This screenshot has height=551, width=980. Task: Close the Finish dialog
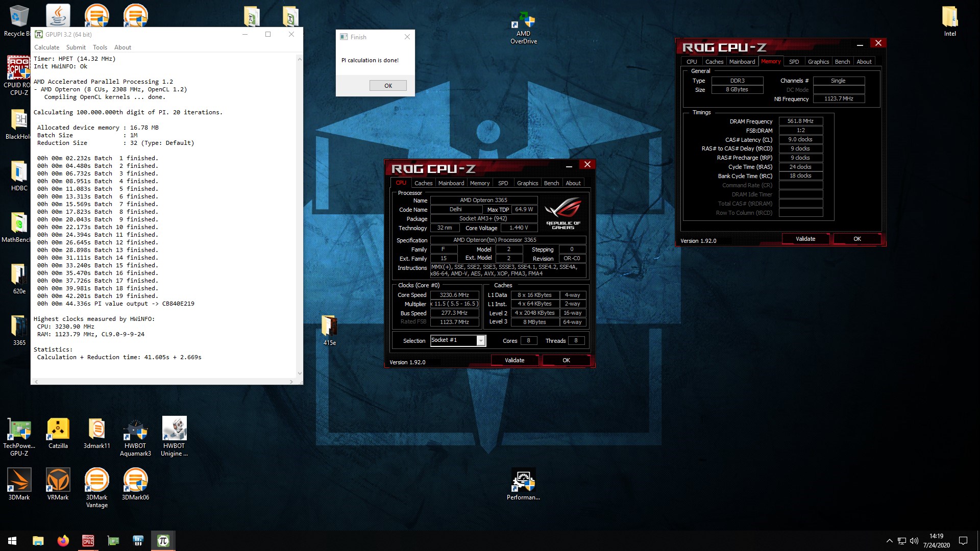click(407, 37)
